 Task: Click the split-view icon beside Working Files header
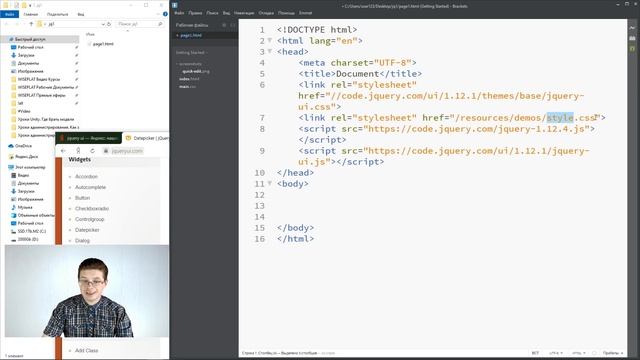[233, 25]
